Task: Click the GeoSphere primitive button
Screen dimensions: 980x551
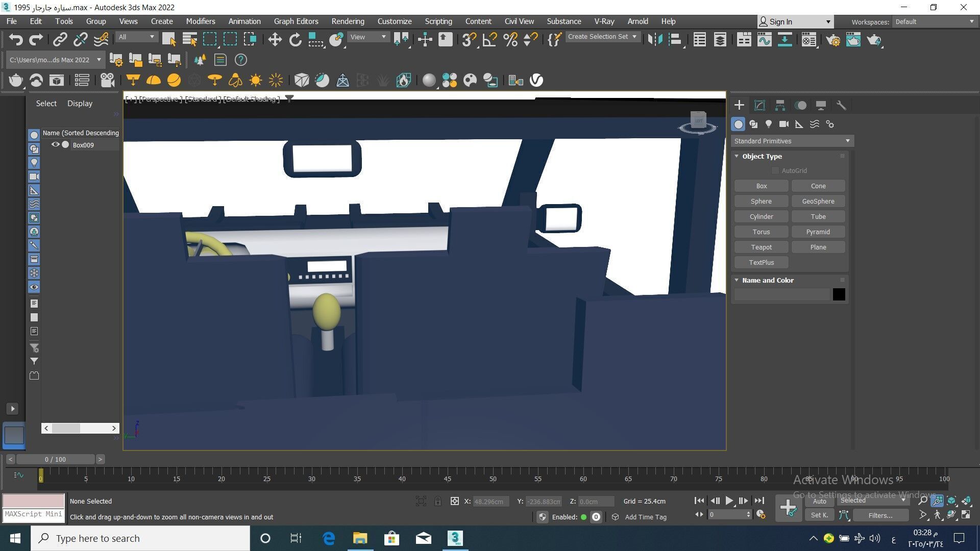Action: [x=818, y=201]
